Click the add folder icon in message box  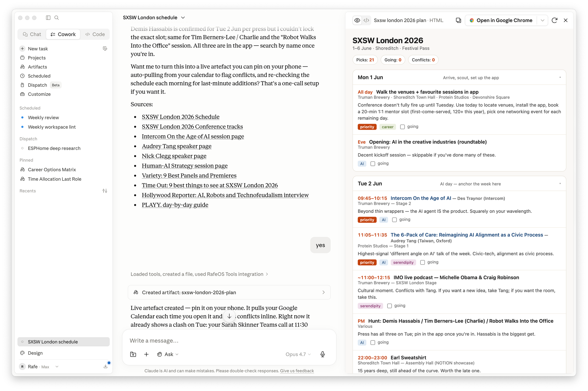click(133, 354)
